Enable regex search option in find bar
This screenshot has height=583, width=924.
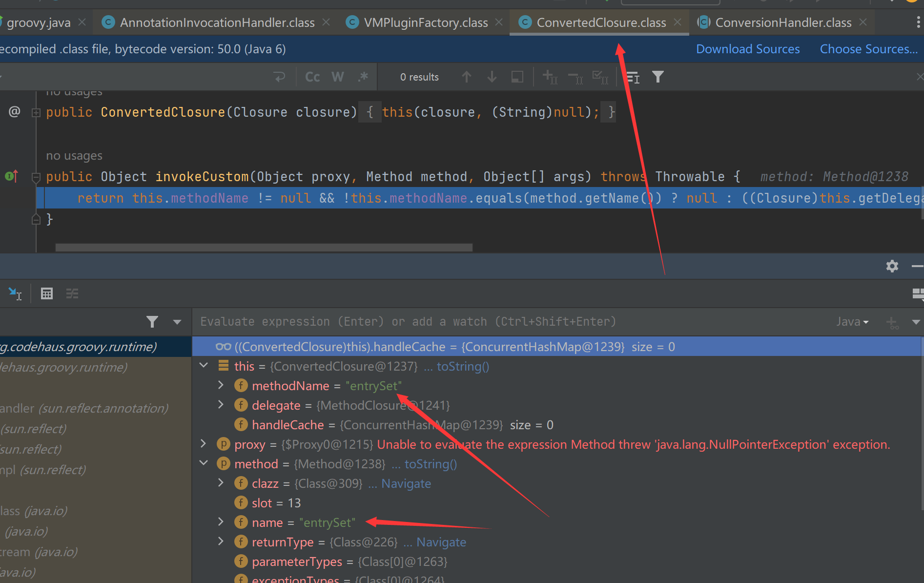point(363,77)
